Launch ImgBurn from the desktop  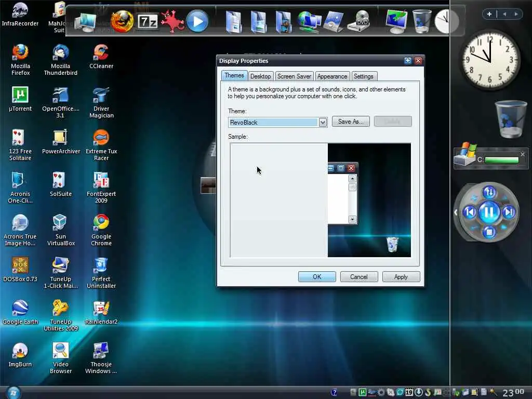(20, 354)
